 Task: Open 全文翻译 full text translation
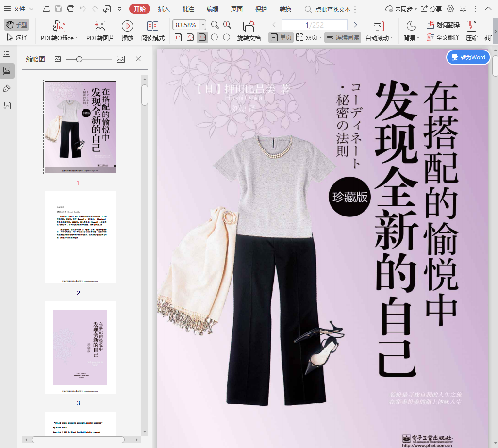click(443, 37)
